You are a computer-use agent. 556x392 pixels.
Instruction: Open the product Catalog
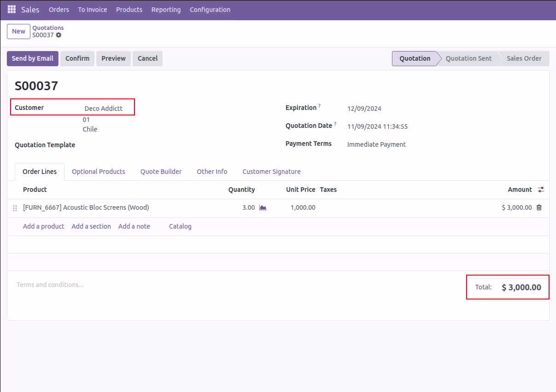click(x=180, y=226)
